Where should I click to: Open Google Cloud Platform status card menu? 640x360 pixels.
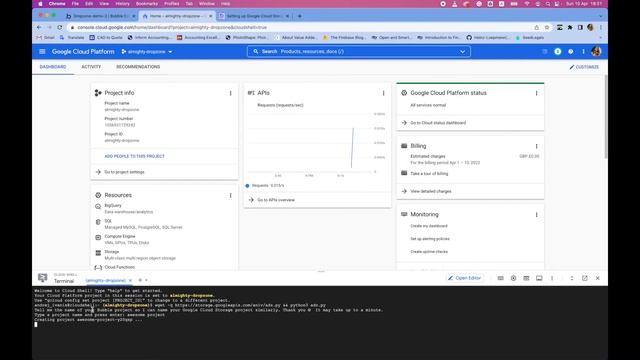click(x=536, y=93)
